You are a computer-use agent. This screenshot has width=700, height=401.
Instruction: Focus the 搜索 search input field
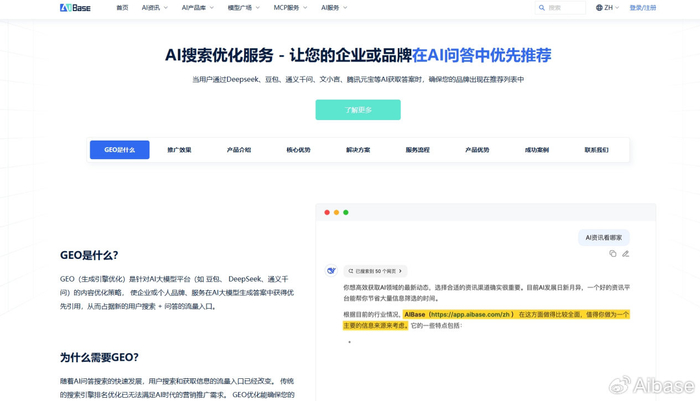coord(560,8)
